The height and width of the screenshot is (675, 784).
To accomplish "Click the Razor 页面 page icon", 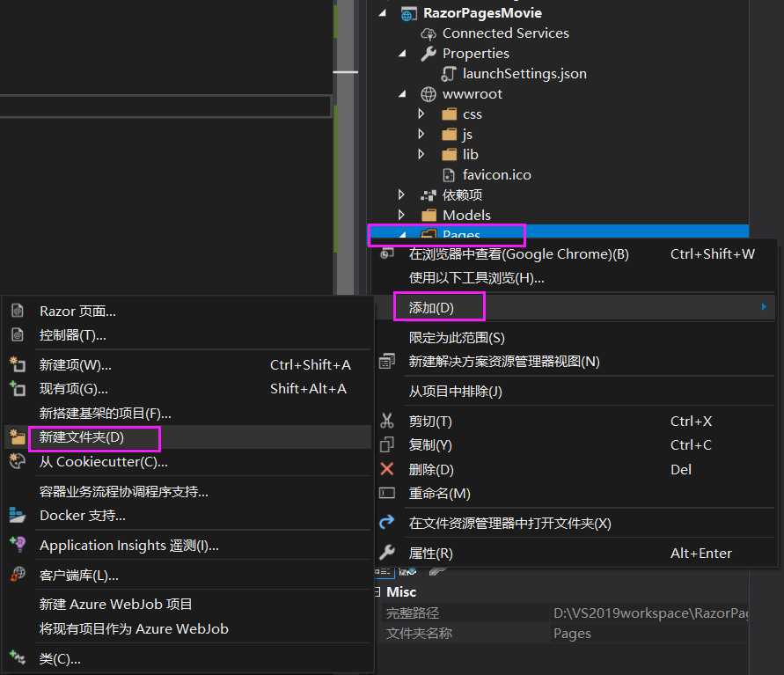I will pos(18,311).
